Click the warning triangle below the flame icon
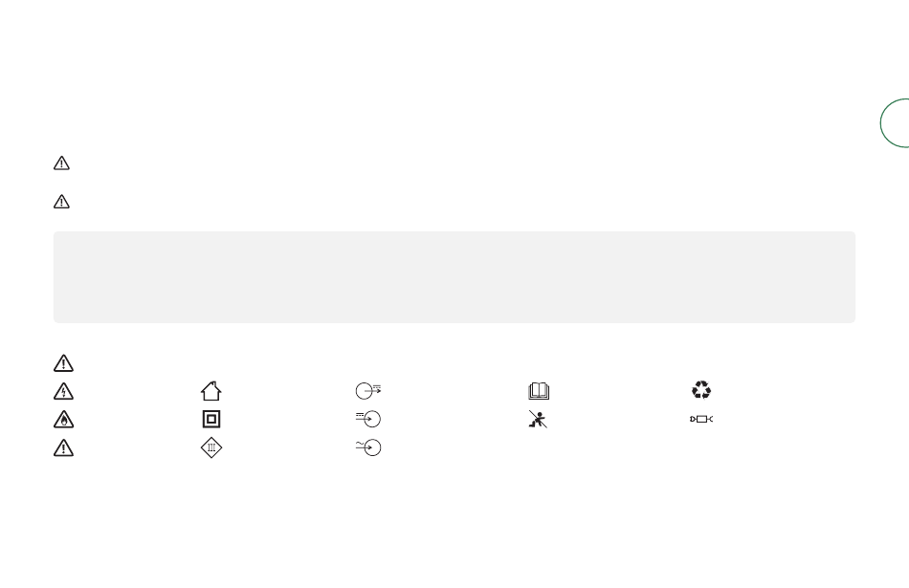This screenshot has height=588, width=909. [62, 446]
